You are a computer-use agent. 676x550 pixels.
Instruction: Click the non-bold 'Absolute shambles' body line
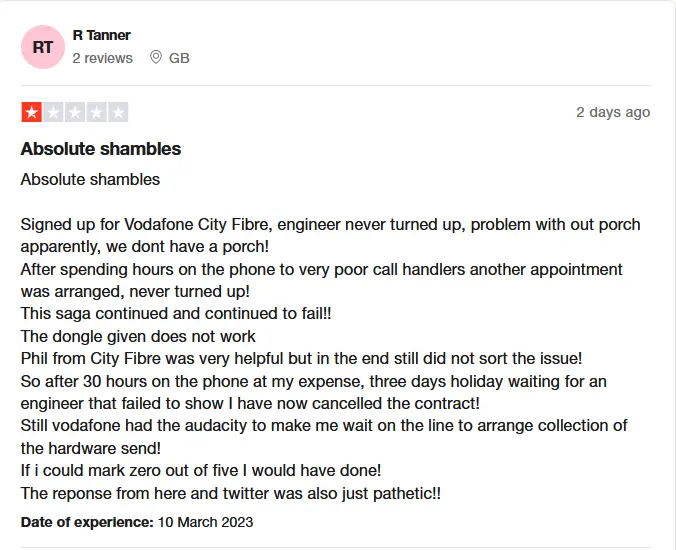[90, 179]
